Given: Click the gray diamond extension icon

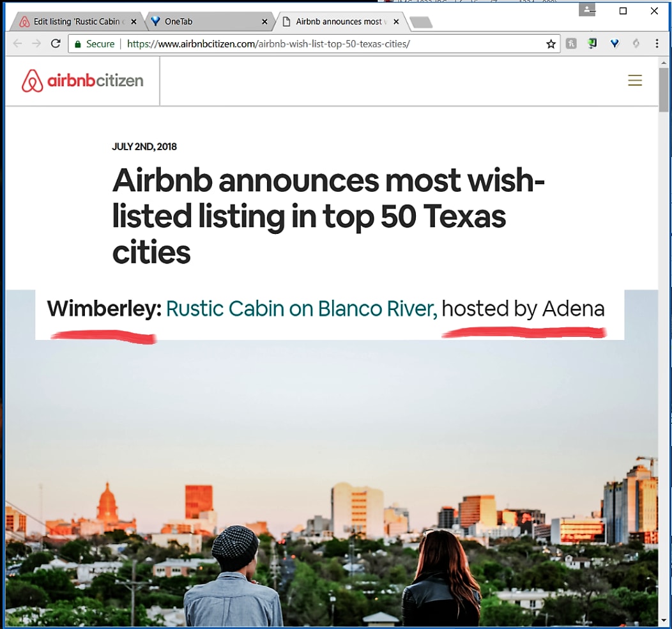Looking at the screenshot, I should point(636,43).
